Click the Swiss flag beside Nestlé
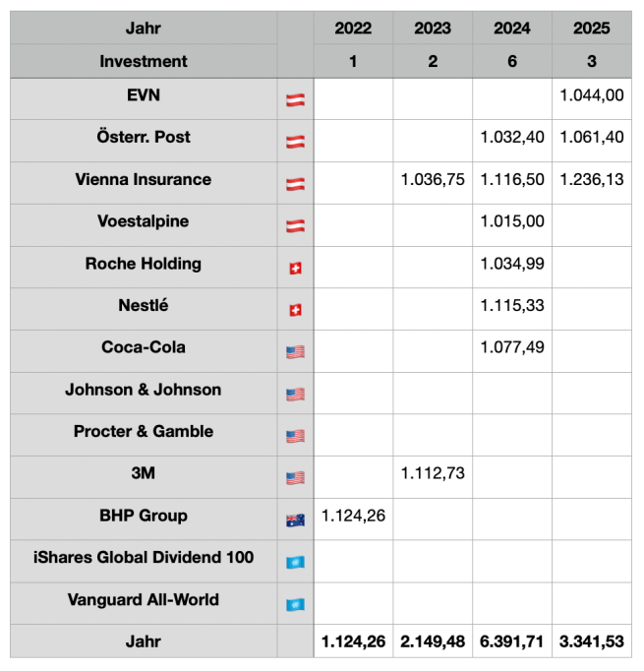 (x=295, y=310)
